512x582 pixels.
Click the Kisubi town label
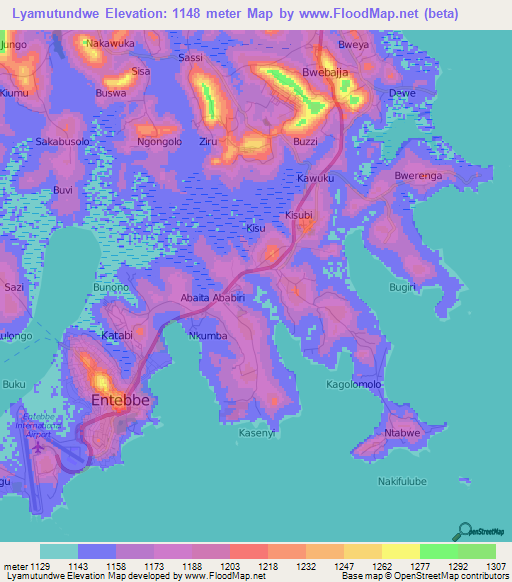[x=299, y=215]
